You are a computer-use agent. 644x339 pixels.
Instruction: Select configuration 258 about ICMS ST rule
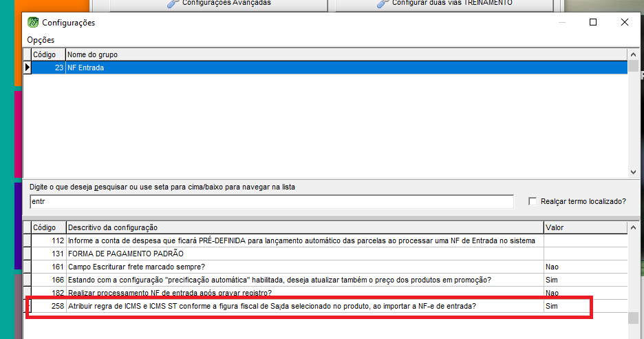275,305
